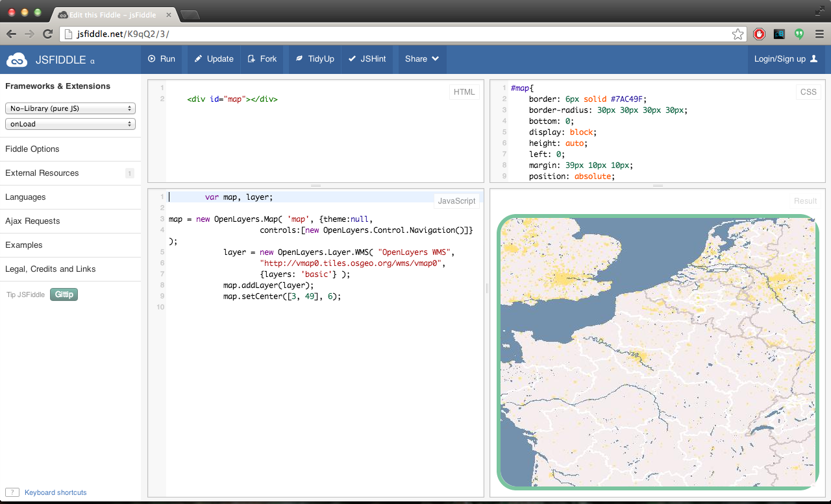Open the Examples section in the sidebar

(x=23, y=245)
